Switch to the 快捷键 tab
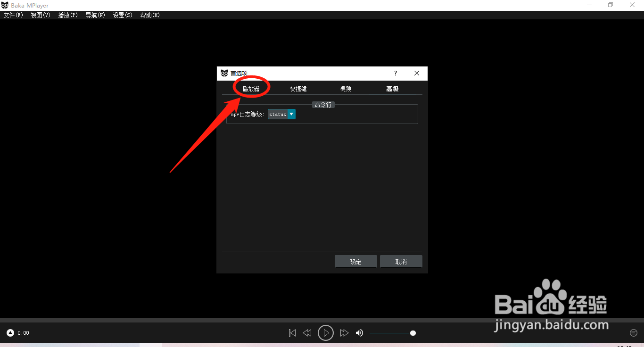This screenshot has height=347, width=644. [x=298, y=89]
